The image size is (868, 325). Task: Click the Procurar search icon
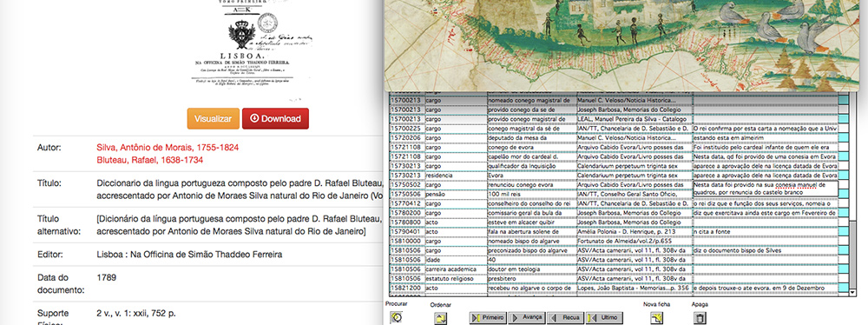coord(396,318)
